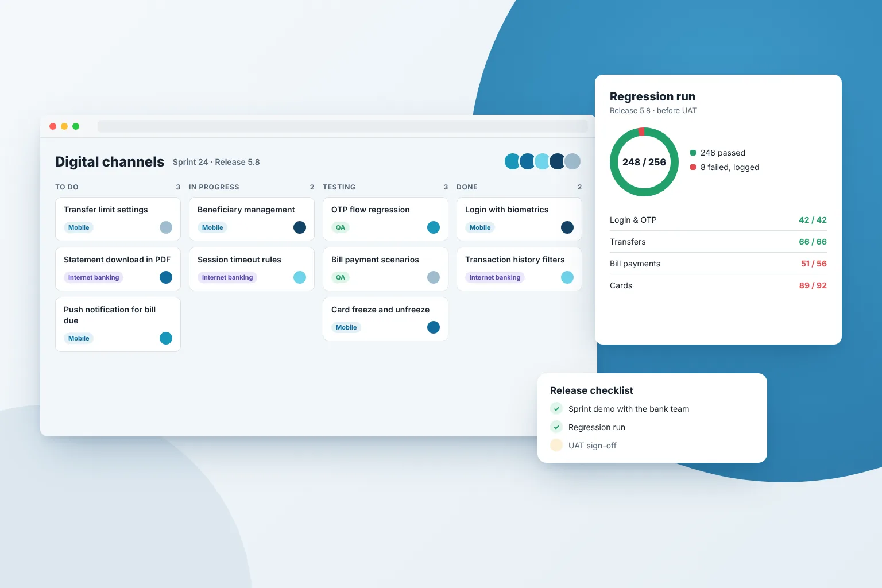
Task: Click assignee avatar on Login with biometrics
Action: pos(567,227)
